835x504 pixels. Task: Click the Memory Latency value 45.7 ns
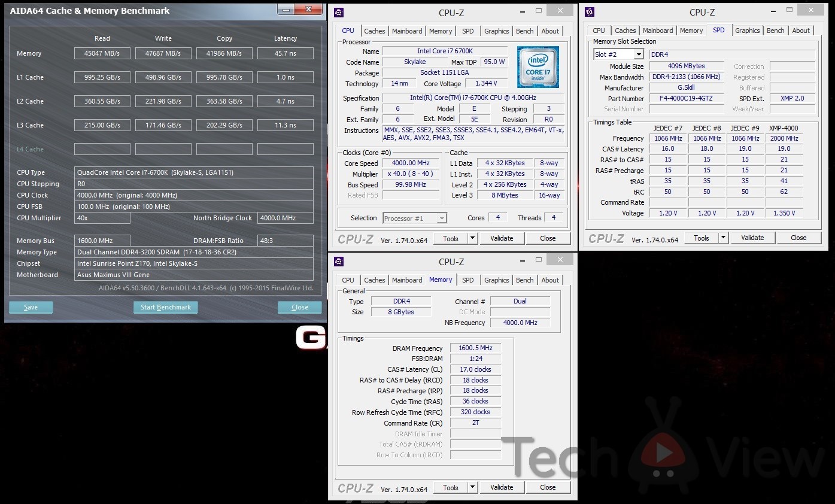[286, 53]
